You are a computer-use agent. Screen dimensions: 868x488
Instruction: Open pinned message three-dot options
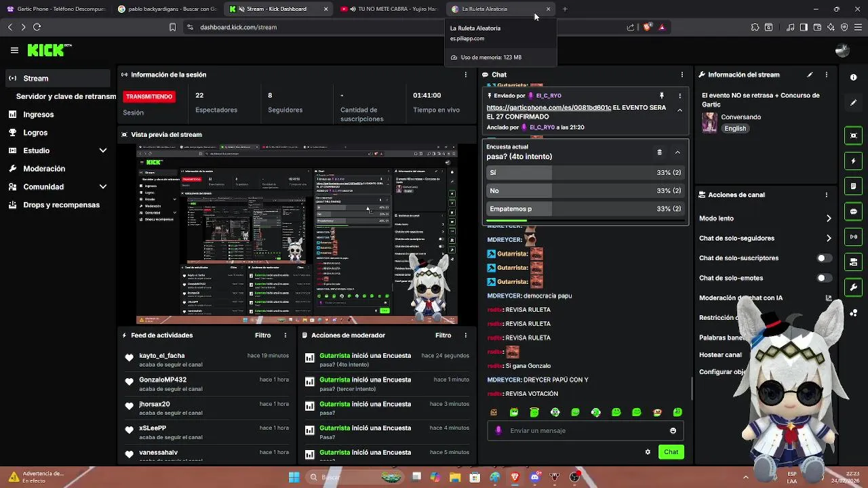pyautogui.click(x=679, y=96)
